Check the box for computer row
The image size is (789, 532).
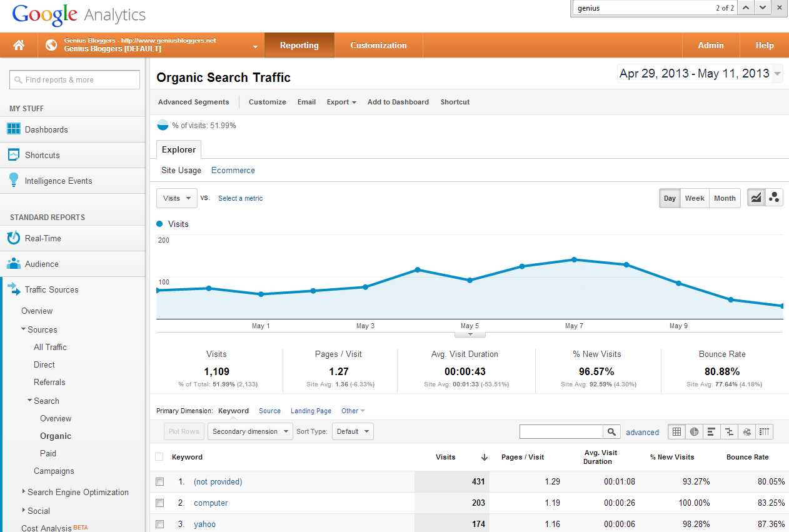click(x=160, y=503)
